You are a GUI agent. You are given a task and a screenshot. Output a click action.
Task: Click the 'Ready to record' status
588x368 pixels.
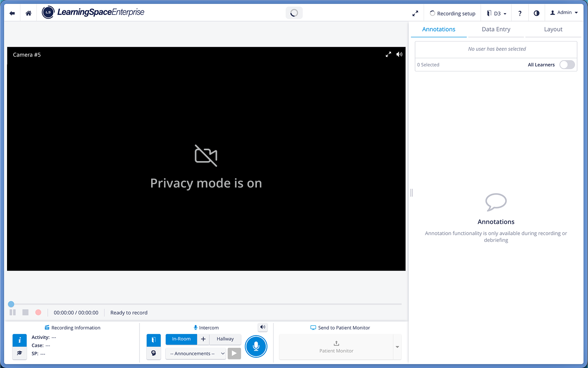tap(129, 312)
